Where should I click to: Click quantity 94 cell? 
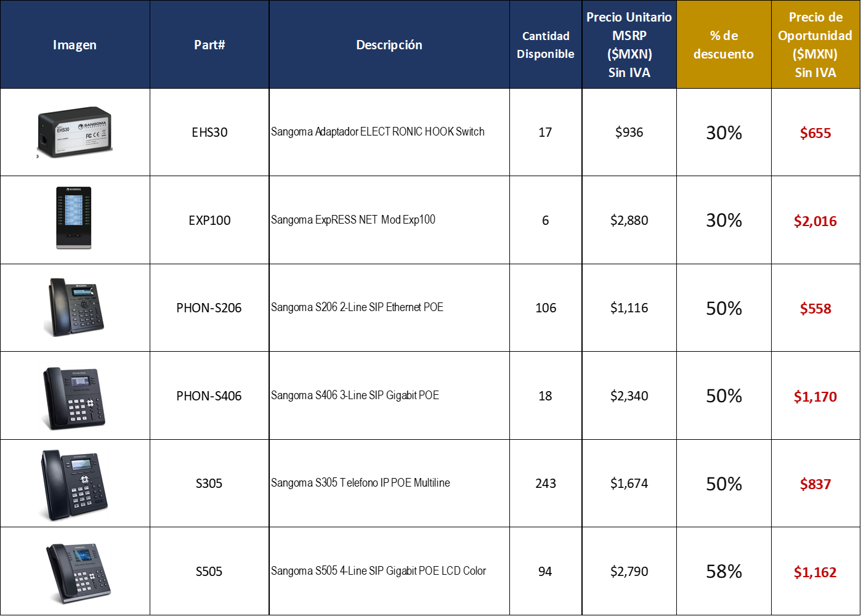click(545, 572)
